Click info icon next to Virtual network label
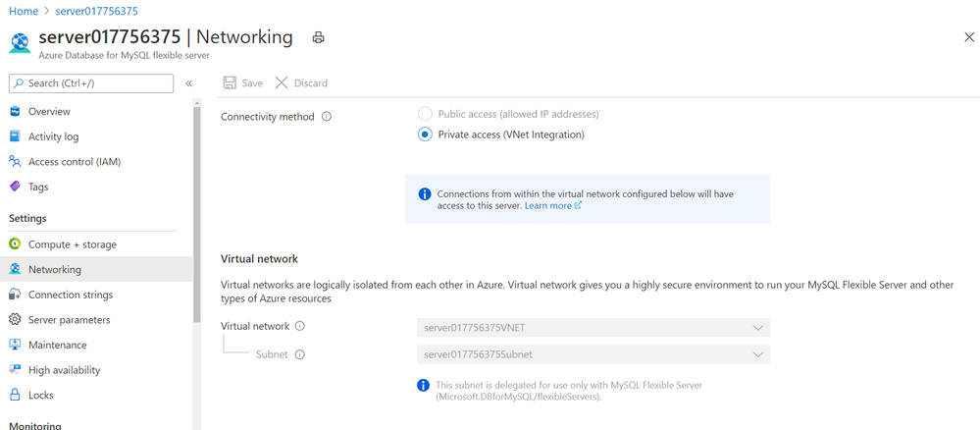Screen dimensions: 980x430 click(x=299, y=326)
